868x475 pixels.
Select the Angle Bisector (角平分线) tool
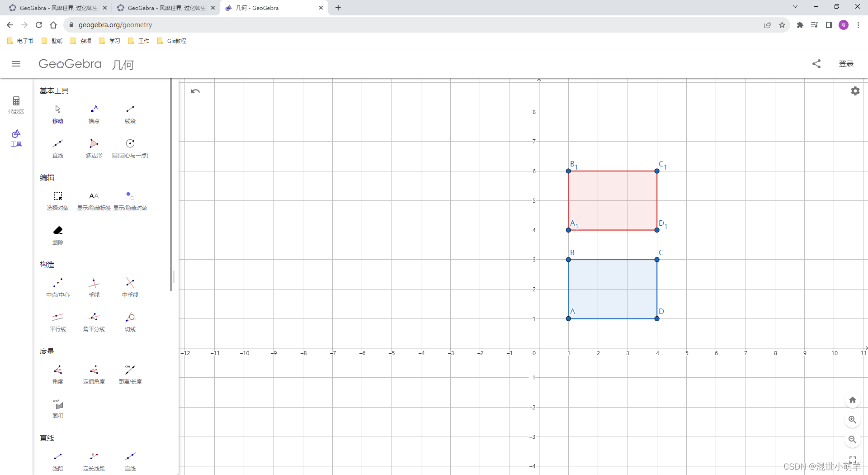[x=94, y=322]
